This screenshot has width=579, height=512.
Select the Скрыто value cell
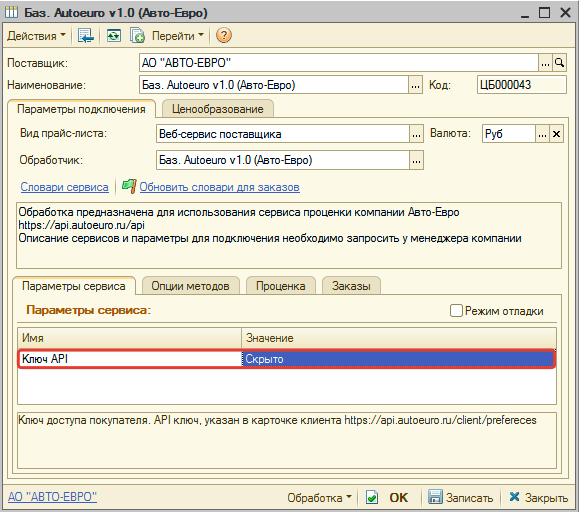(x=398, y=359)
